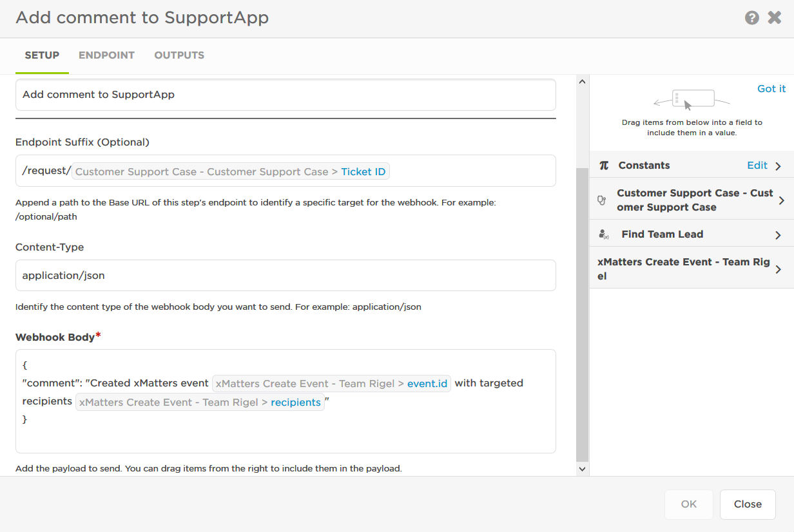Viewport: 794px width, 532px height.
Task: Click the help question mark icon
Action: pyautogui.click(x=751, y=18)
